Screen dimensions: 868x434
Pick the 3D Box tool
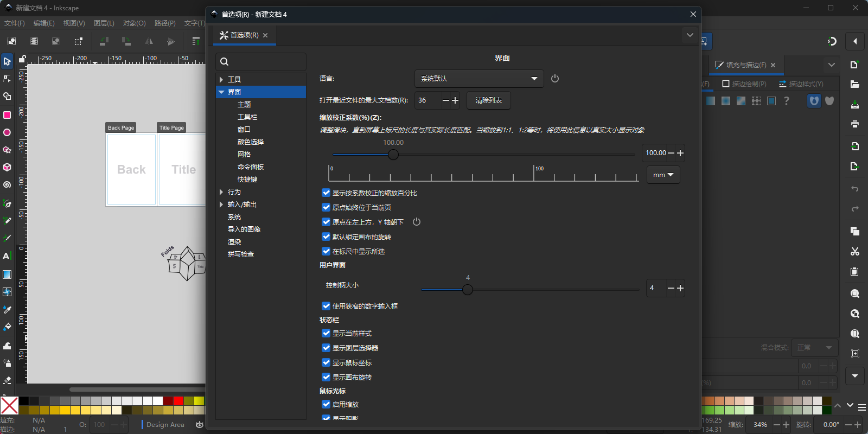pyautogui.click(x=7, y=167)
